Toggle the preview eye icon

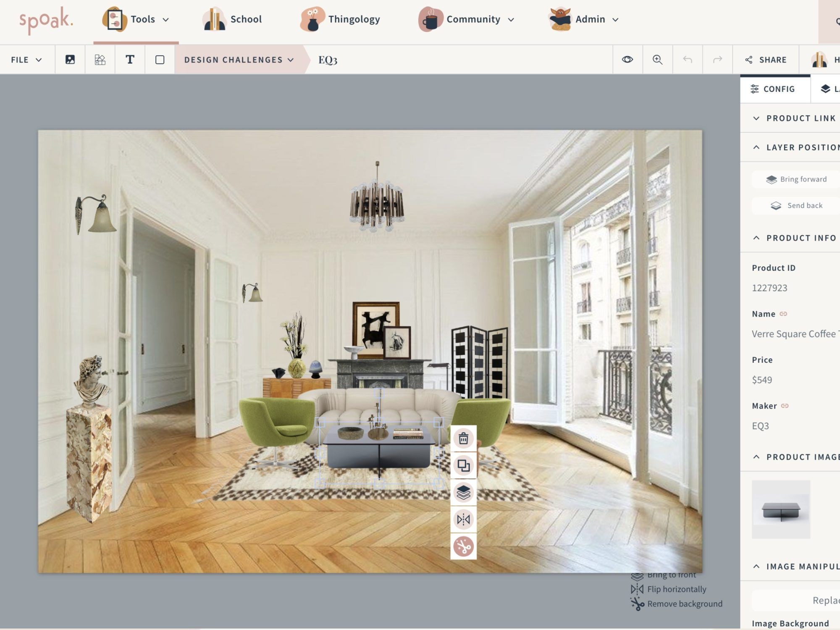pos(627,60)
